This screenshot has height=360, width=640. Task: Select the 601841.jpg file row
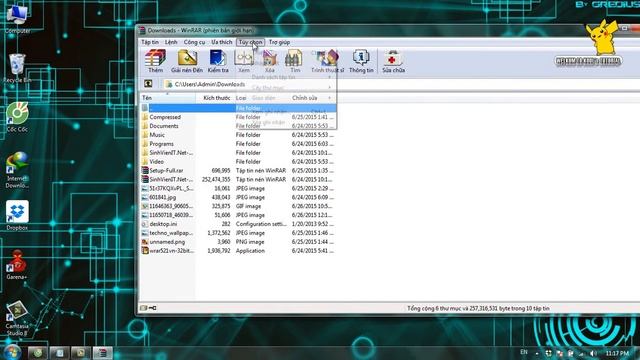pos(238,197)
